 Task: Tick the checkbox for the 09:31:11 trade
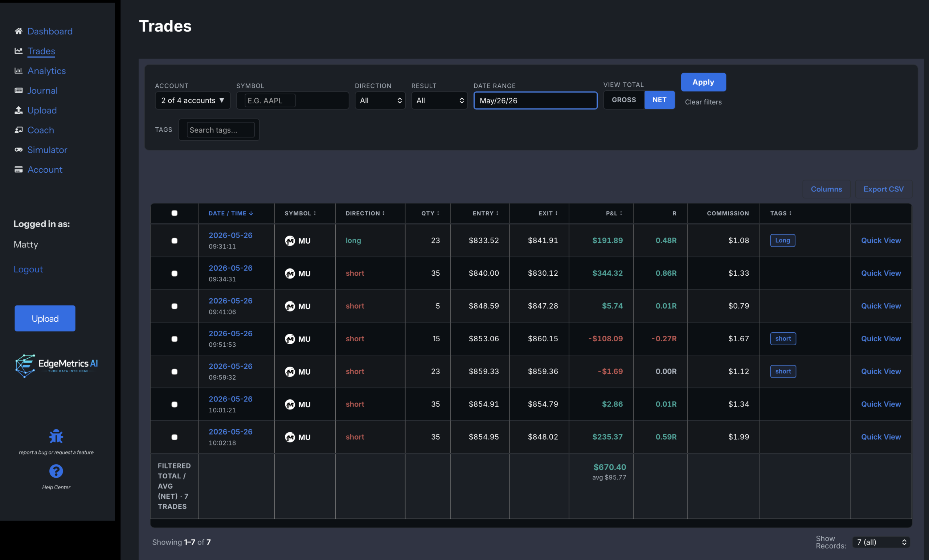tap(174, 240)
